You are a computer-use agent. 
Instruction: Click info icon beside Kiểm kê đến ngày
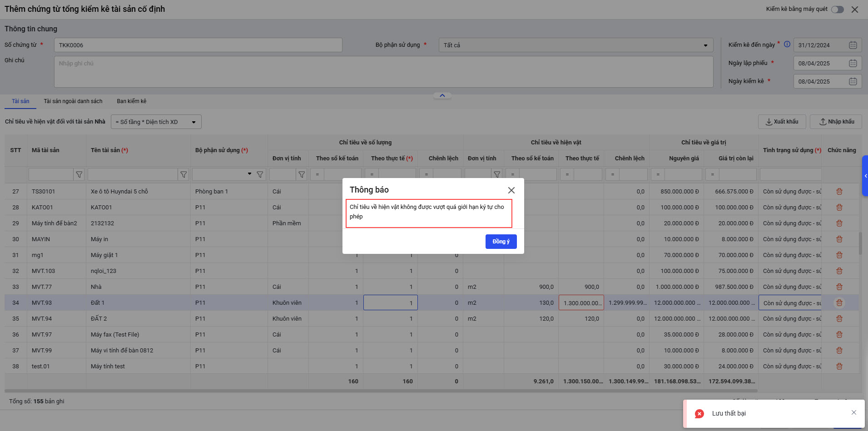coord(787,45)
